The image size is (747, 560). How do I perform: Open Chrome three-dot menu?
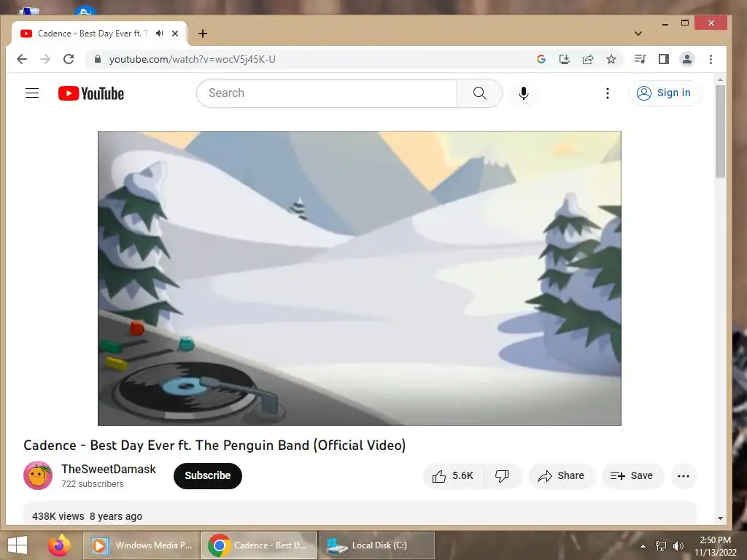click(x=711, y=59)
